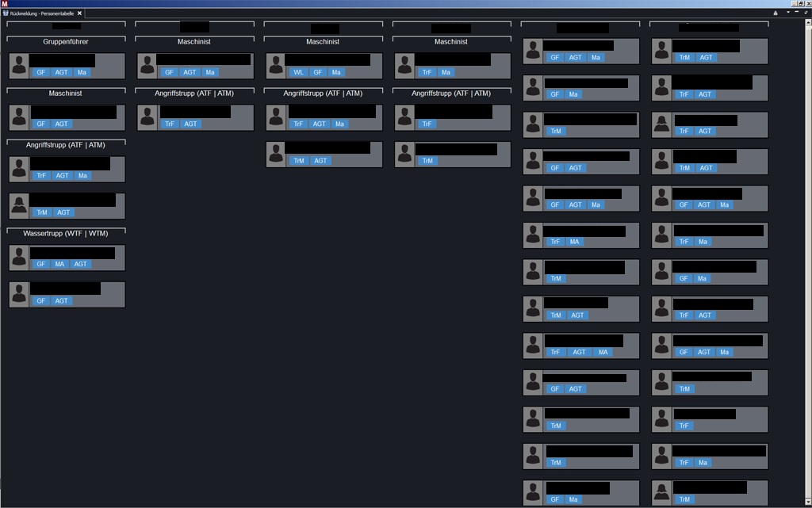Open the tab list dropdown arrow at top right
Image resolution: width=812 pixels, height=508 pixels.
pos(787,13)
